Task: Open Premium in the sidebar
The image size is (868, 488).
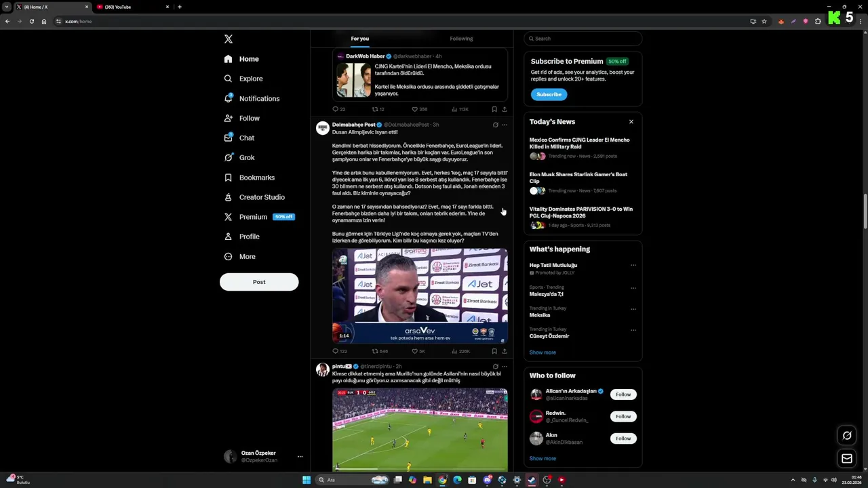Action: [x=258, y=217]
